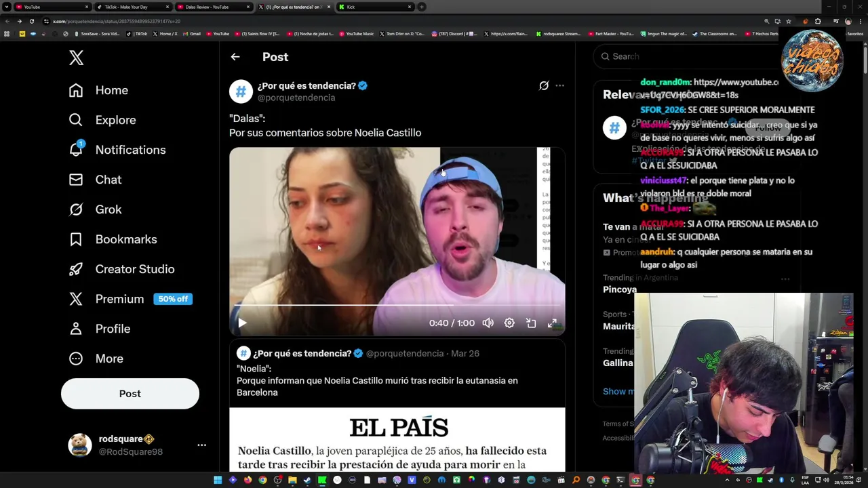This screenshot has height=488, width=868.
Task: Open the browser zoom magnifier icon
Action: [766, 21]
